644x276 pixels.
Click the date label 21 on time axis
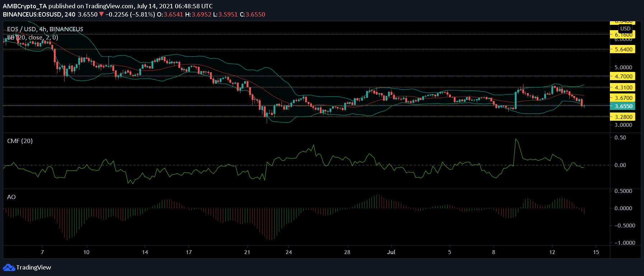(247, 252)
